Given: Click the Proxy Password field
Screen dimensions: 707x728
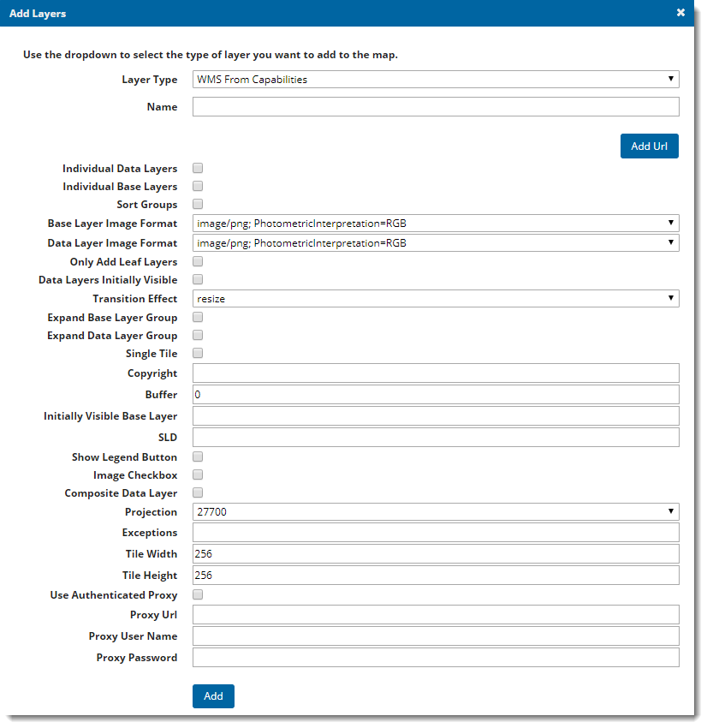Looking at the screenshot, I should (x=435, y=657).
